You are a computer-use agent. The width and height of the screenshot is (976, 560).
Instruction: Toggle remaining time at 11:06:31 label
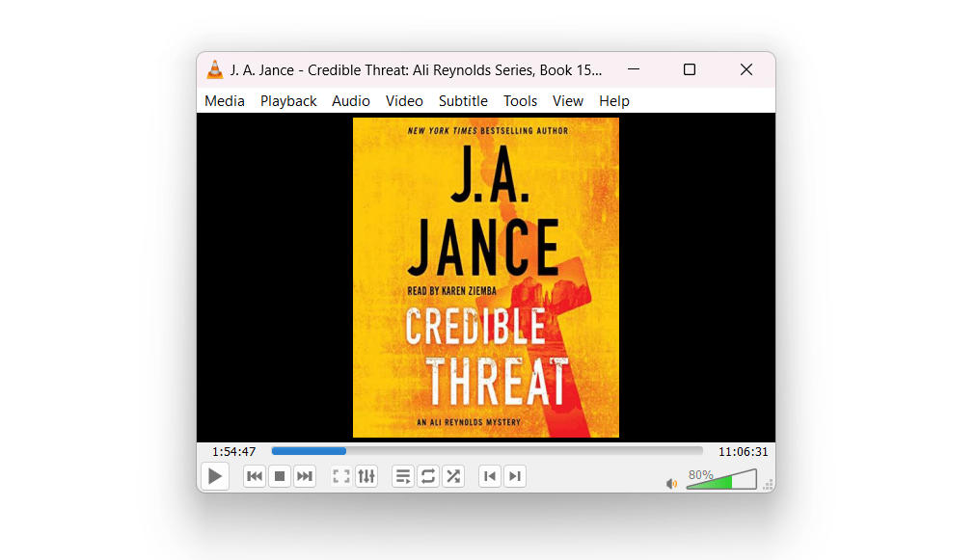(x=744, y=452)
